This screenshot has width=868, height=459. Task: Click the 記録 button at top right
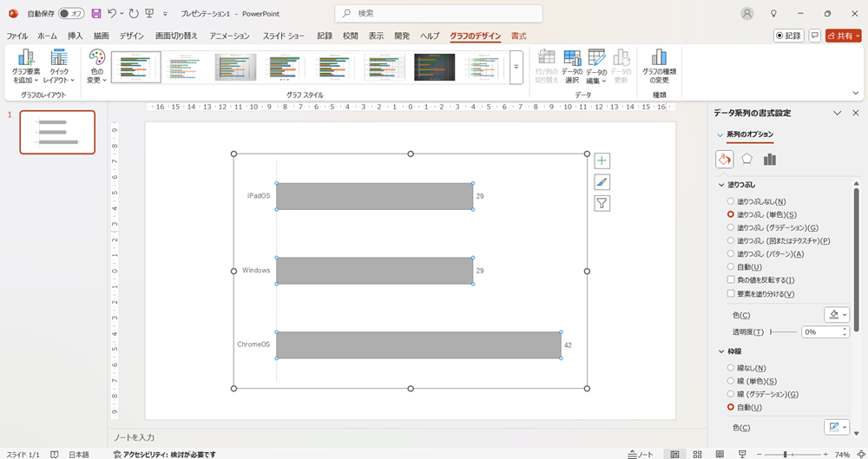pyautogui.click(x=788, y=36)
